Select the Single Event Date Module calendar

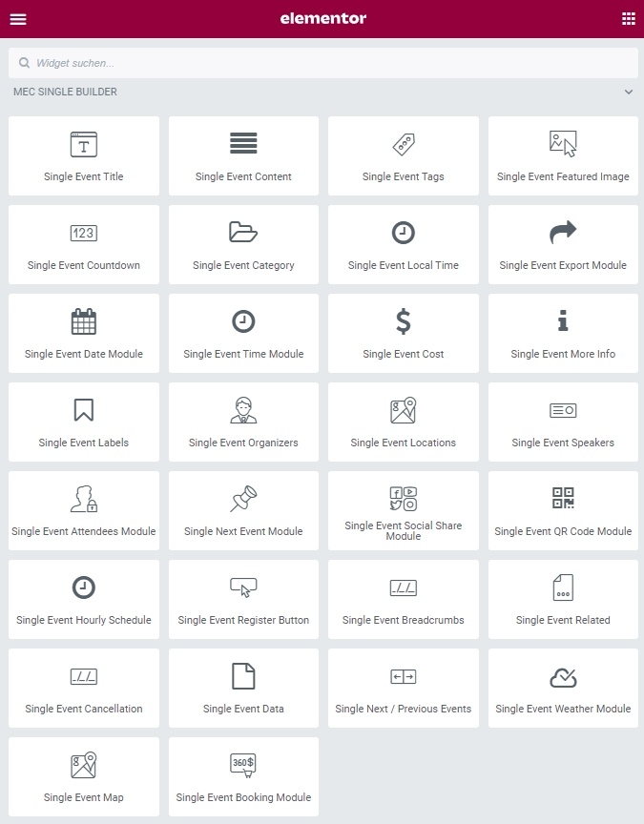[x=84, y=334]
